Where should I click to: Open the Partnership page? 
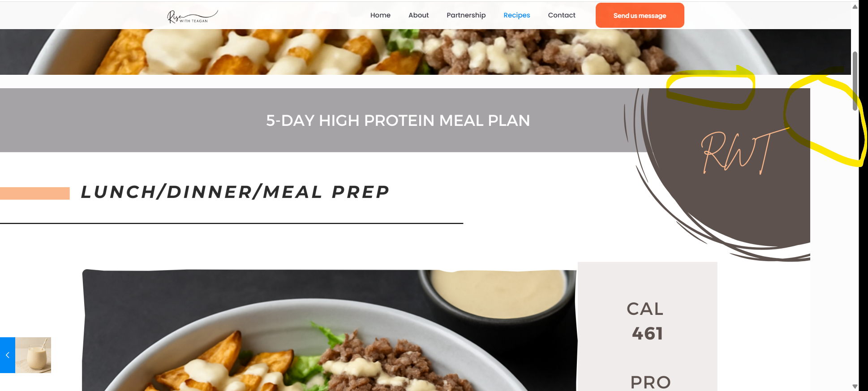(466, 15)
